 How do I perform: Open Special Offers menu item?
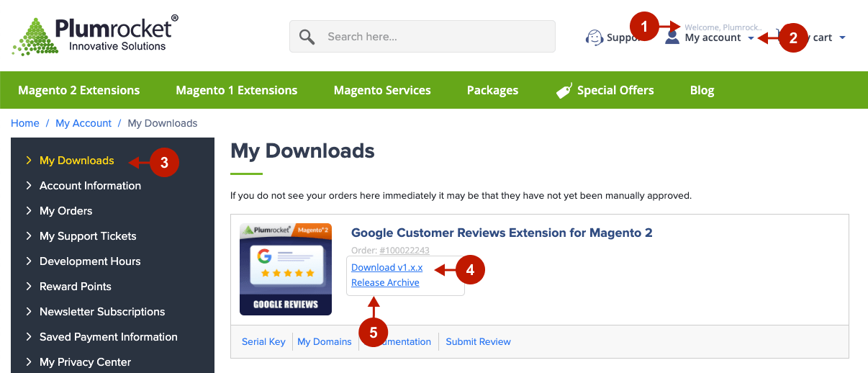tap(615, 90)
